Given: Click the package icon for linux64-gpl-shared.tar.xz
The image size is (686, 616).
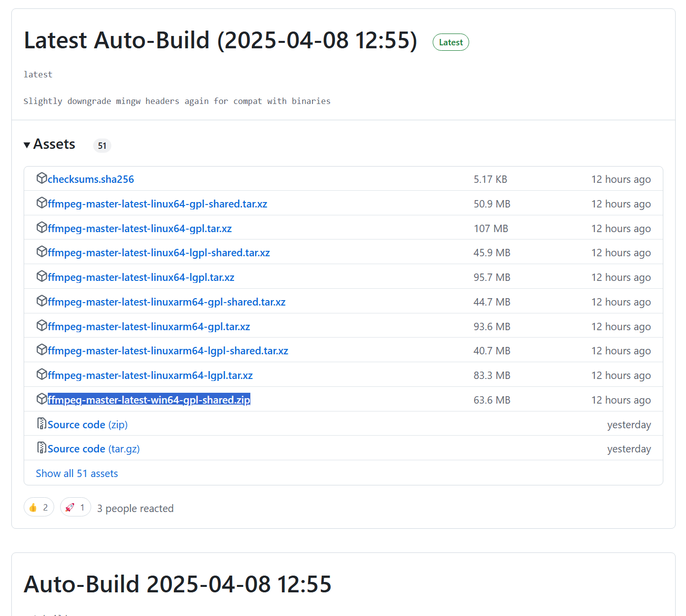Looking at the screenshot, I should click(42, 203).
